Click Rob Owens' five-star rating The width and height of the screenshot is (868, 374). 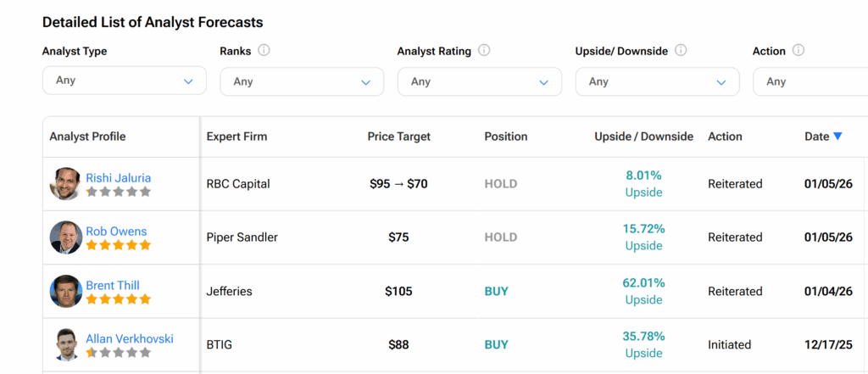[x=119, y=245]
